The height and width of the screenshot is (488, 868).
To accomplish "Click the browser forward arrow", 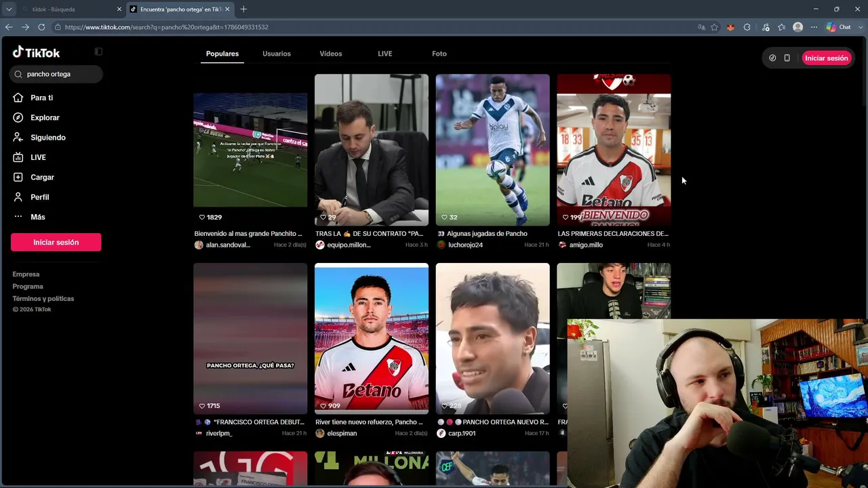I will click(x=25, y=27).
